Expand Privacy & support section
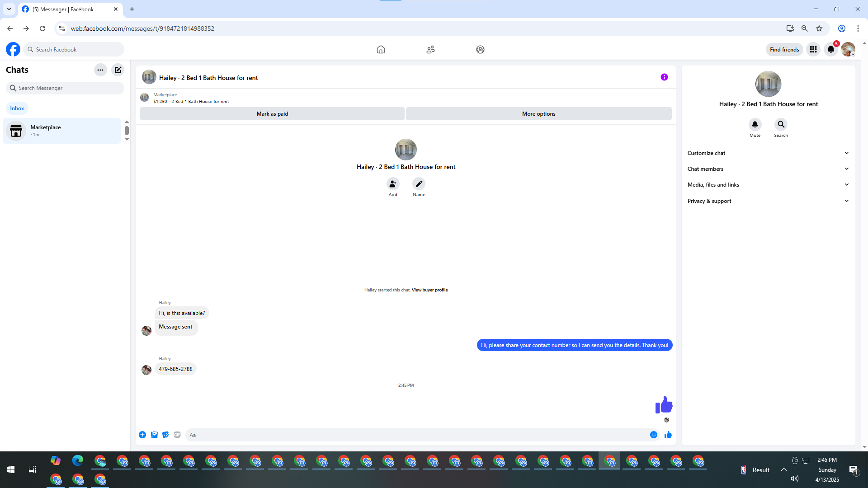Screen dimensions: 868x488 click(x=768, y=201)
